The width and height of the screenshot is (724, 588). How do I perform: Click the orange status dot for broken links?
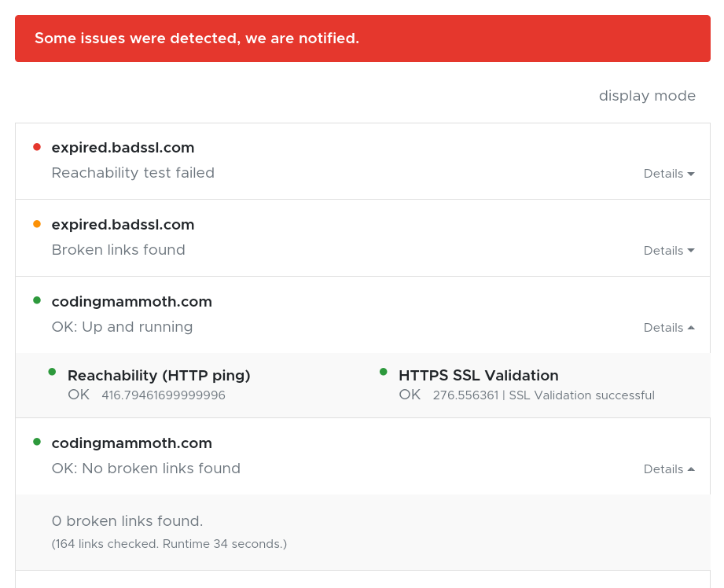tap(37, 224)
